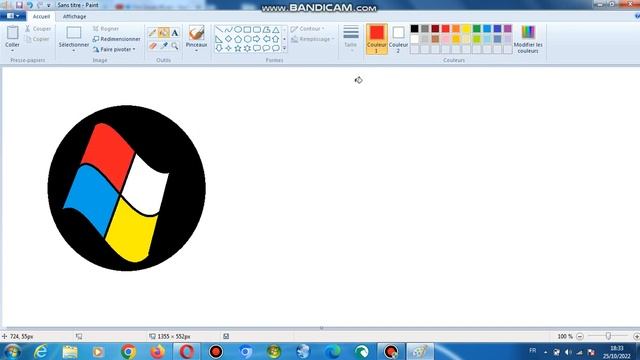Select the Color picker eyedropper tool

tap(164, 46)
